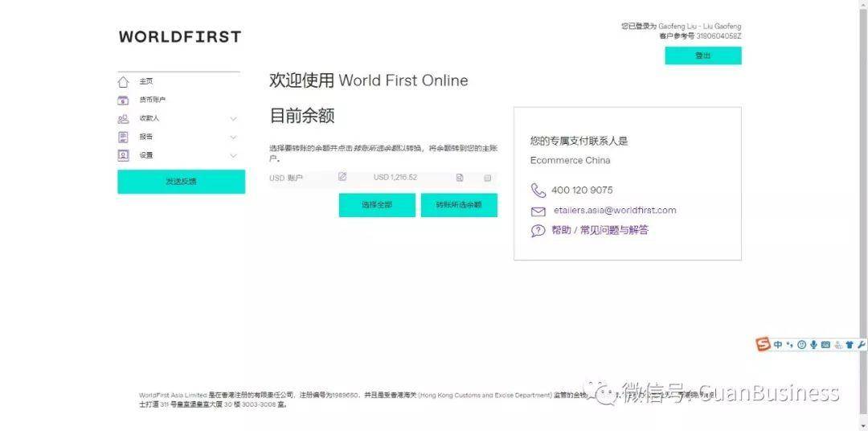The height and width of the screenshot is (431, 868).
Task: Click the edit pencil icon for USD 账户
Action: tap(342, 177)
